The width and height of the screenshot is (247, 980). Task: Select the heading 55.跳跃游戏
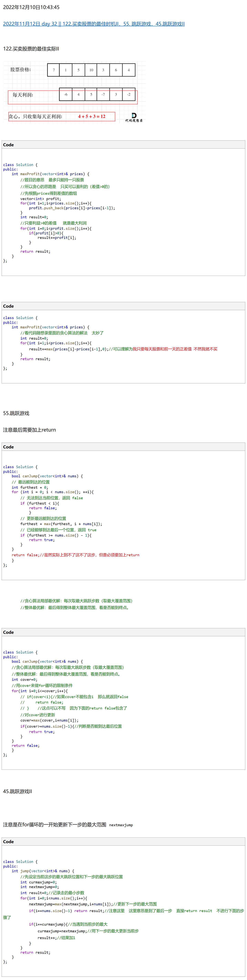point(16,414)
